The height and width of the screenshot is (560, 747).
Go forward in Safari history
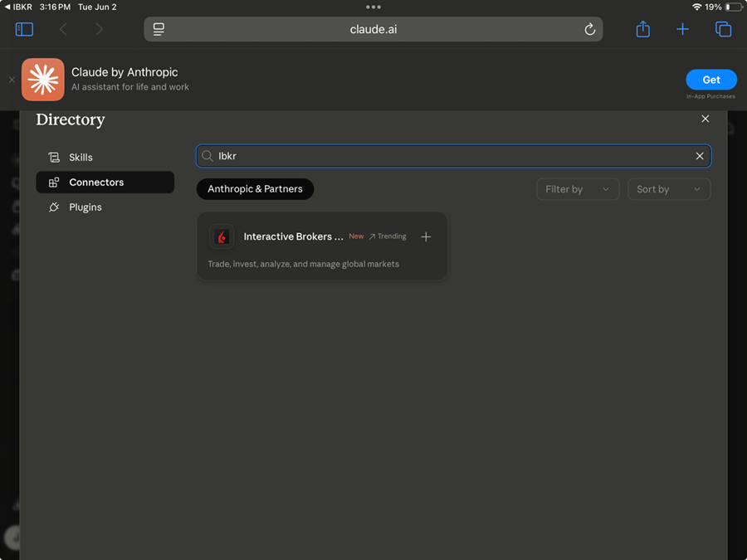[99, 29]
